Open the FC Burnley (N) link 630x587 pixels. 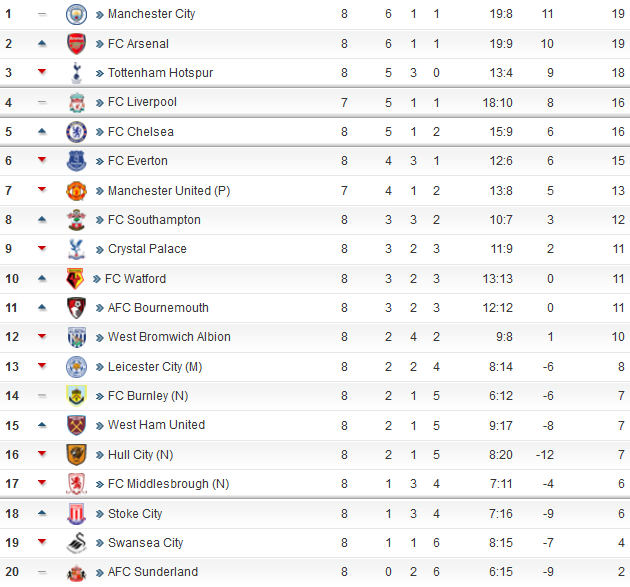[148, 396]
